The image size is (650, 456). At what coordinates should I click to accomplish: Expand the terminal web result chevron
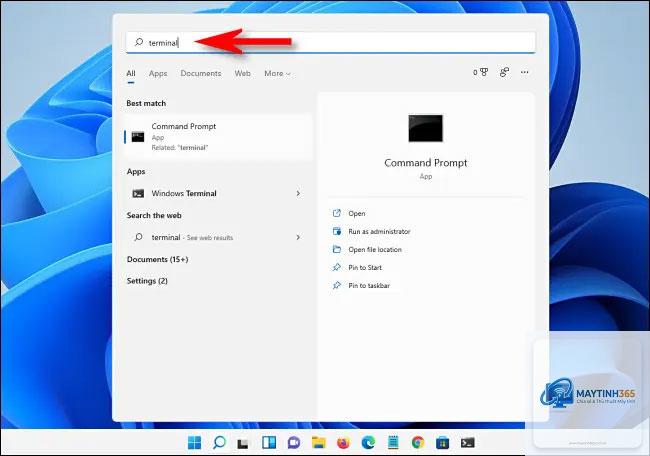click(x=298, y=237)
